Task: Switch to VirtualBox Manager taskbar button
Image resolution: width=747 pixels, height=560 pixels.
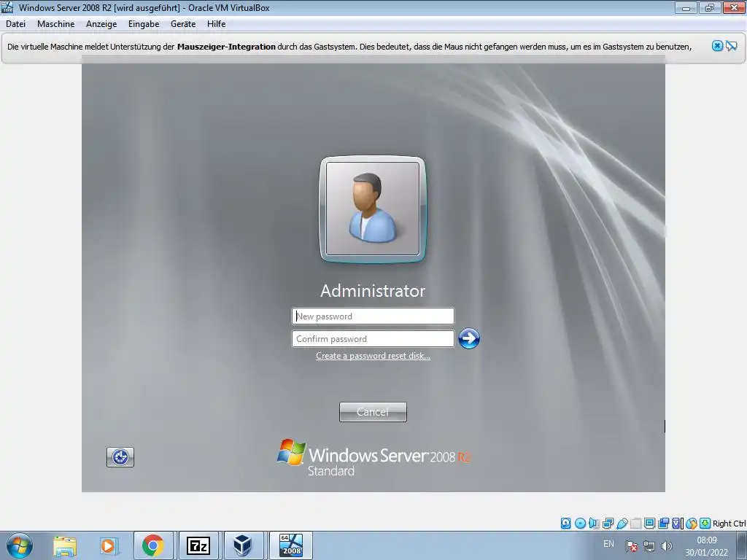Action: point(243,545)
